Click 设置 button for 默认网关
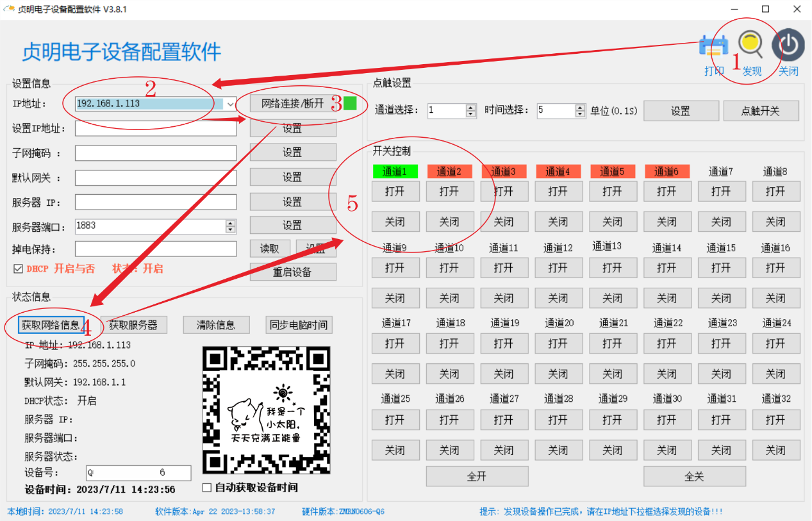Image resolution: width=812 pixels, height=521 pixels. pyautogui.click(x=293, y=177)
